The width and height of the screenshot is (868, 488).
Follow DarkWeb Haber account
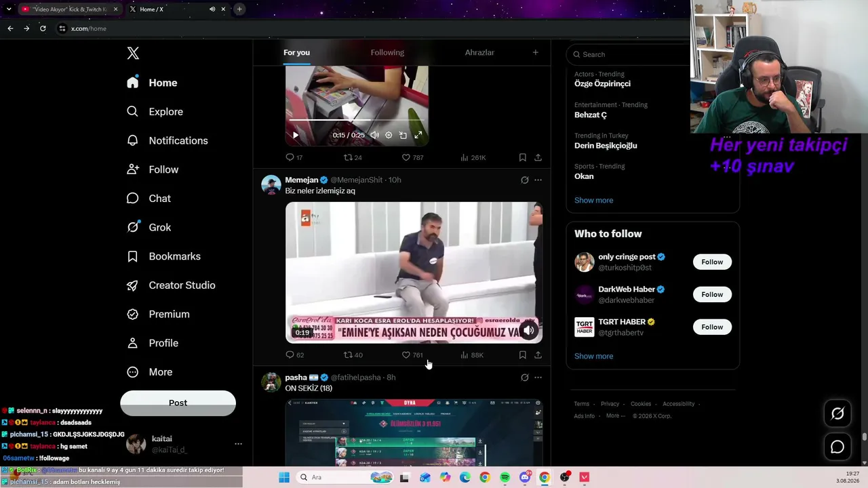[x=712, y=294]
